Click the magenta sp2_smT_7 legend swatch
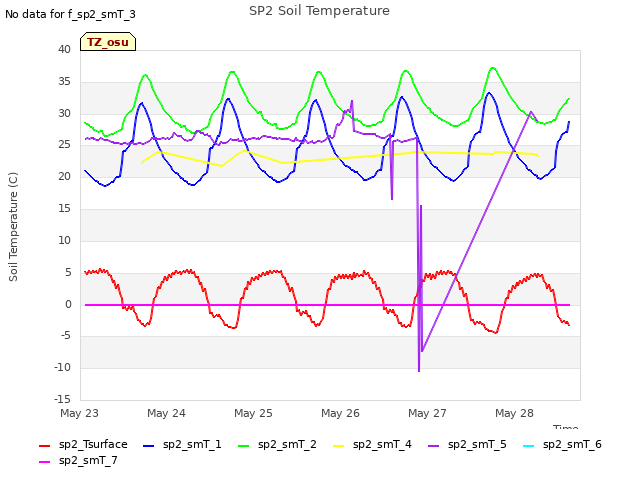 [44, 462]
